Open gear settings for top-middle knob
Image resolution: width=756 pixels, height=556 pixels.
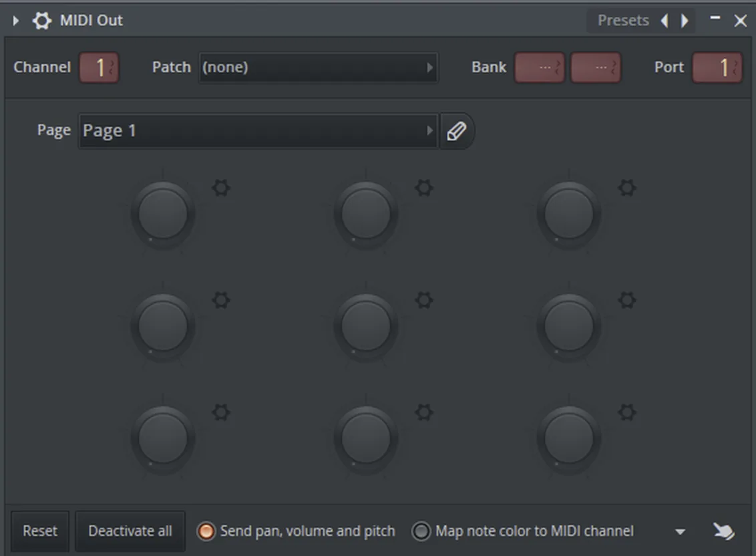coord(424,188)
